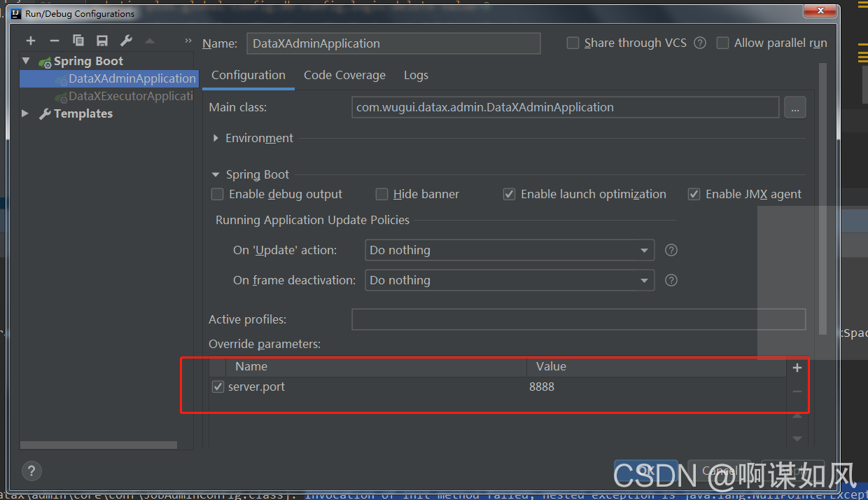The image size is (868, 500).
Task: Expand the Environment section
Action: click(x=216, y=138)
